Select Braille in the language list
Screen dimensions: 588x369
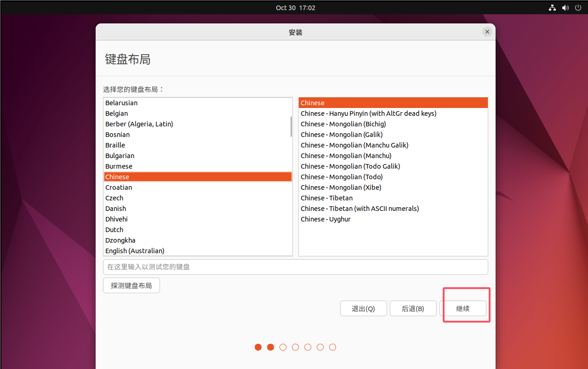(198, 145)
